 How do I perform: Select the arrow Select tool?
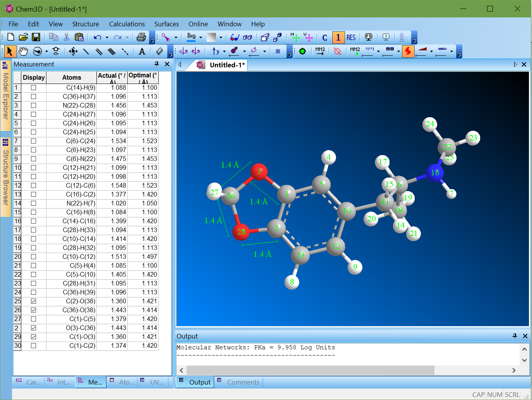tap(10, 51)
